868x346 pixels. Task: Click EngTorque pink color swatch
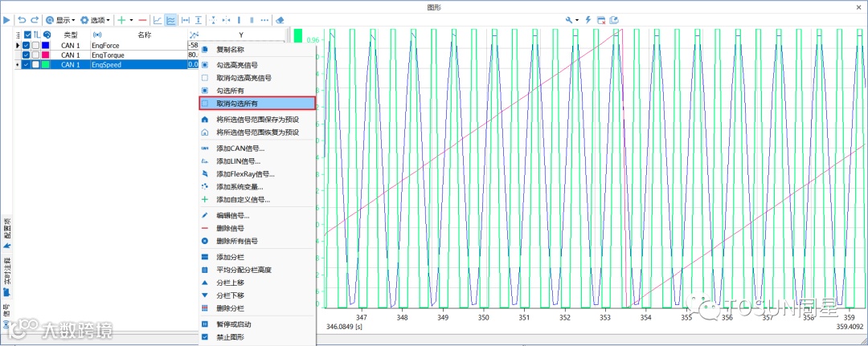[46, 55]
